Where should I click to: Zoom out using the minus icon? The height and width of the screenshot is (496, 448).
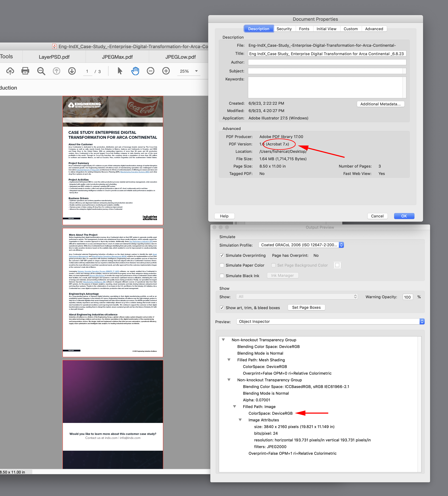click(x=150, y=71)
